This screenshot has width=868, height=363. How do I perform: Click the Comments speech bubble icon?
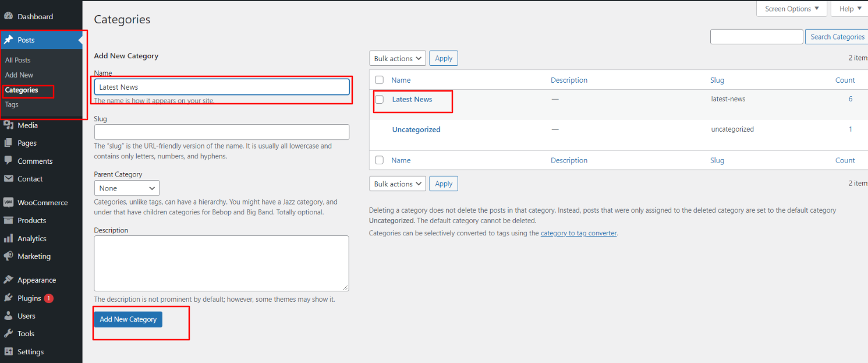8,161
